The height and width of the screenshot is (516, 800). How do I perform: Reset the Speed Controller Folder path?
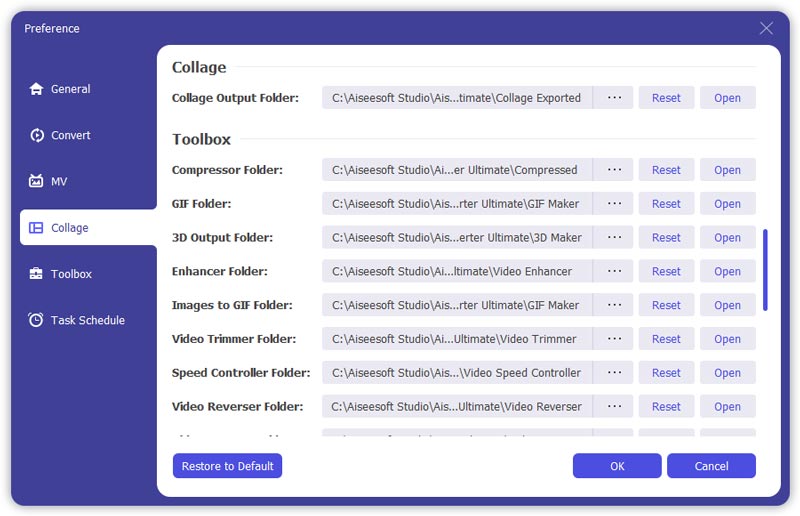tap(666, 373)
